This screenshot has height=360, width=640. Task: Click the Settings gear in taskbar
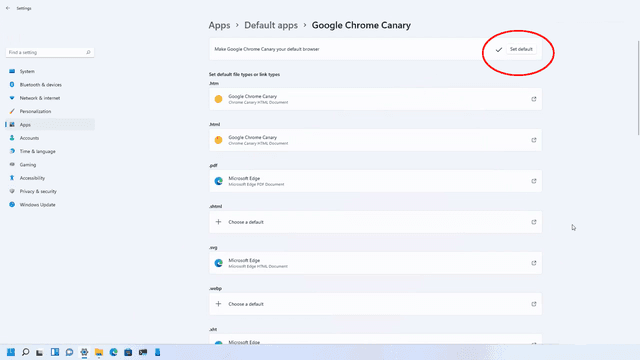coord(84,352)
